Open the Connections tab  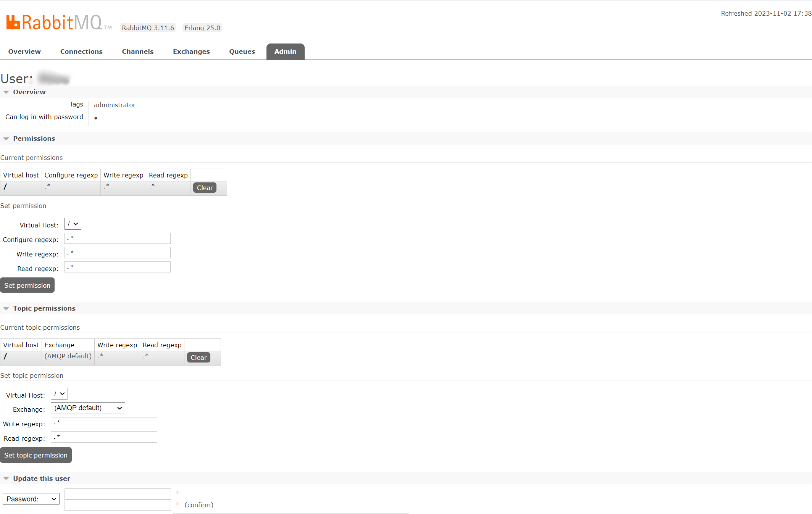pos(81,52)
